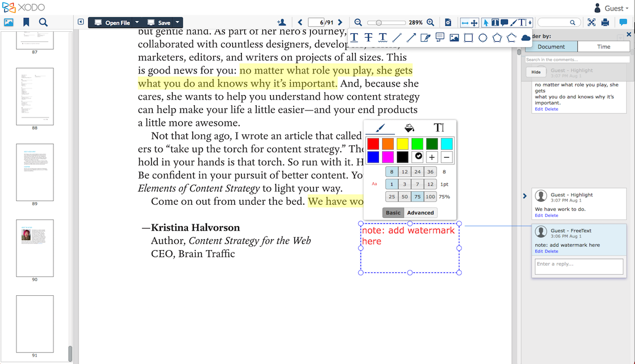The height and width of the screenshot is (364, 635).
Task: Open the Signature tool
Action: [425, 37]
